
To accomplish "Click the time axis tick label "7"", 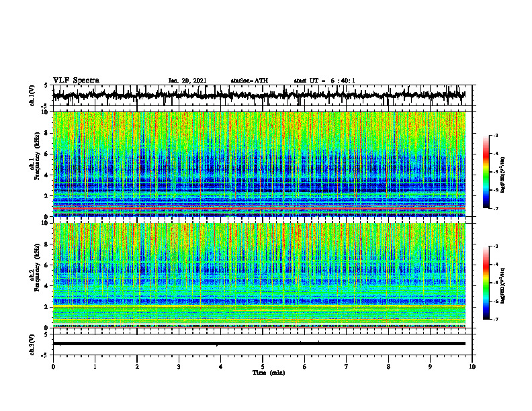I will pyautogui.click(x=347, y=367).
